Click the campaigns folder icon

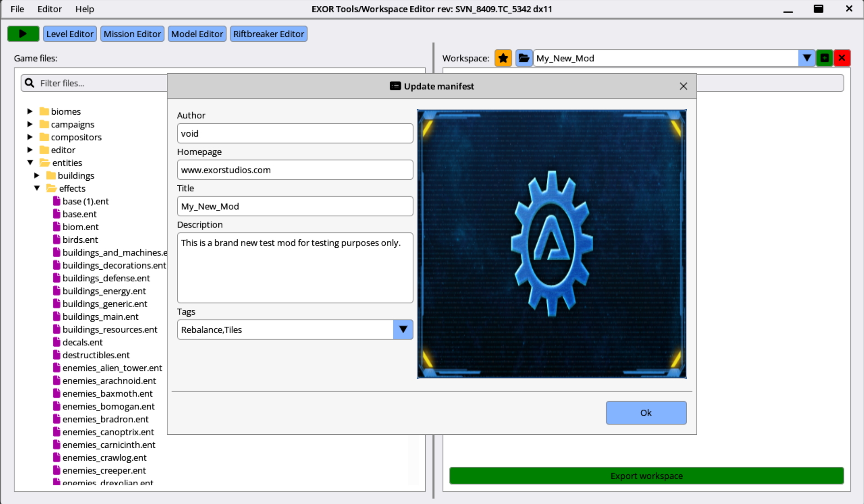pos(44,124)
